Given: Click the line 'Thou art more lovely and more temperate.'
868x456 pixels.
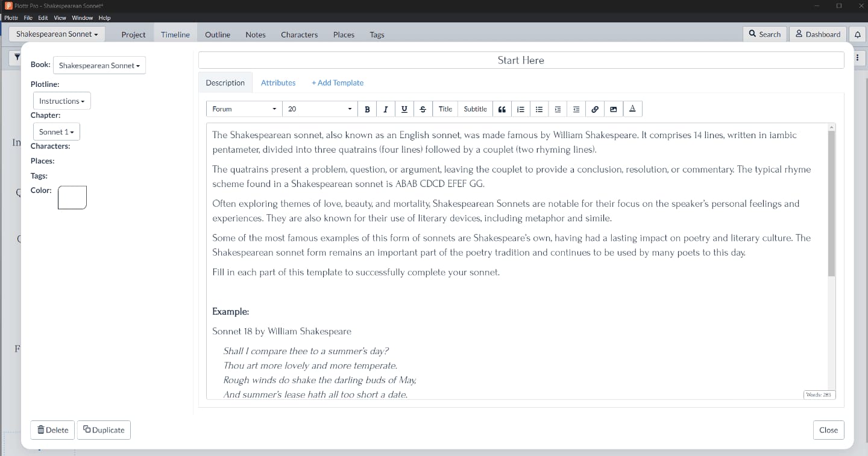Looking at the screenshot, I should point(310,366).
